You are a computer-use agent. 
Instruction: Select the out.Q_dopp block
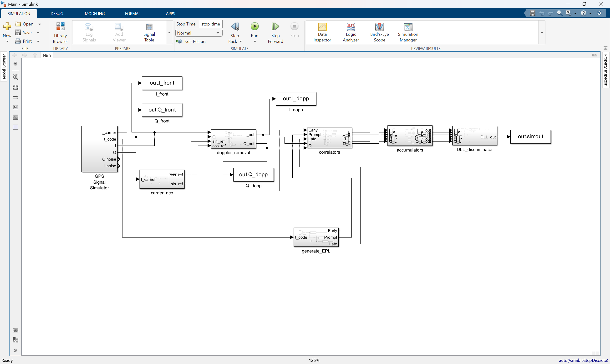coord(253,175)
